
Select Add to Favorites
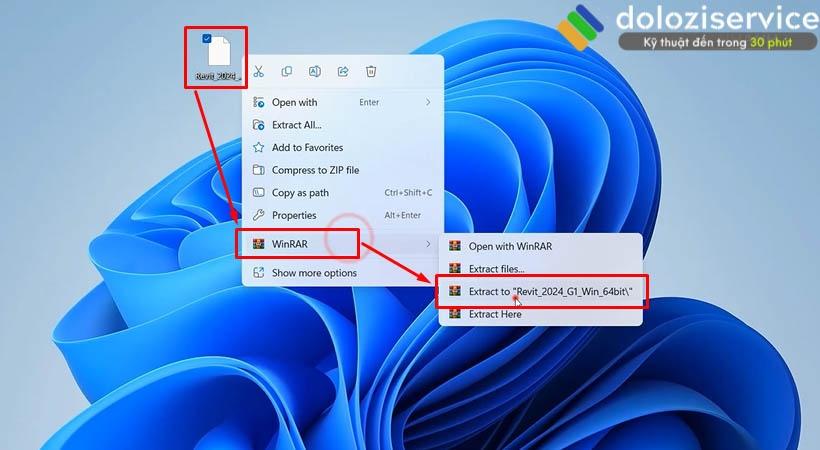[x=307, y=147]
